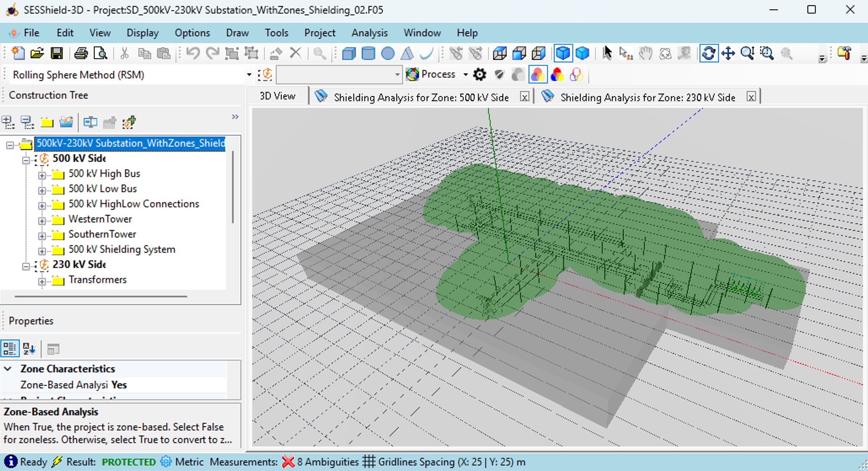Screen dimensions: 868x471
Task: Collapse the 230 kV Side zone
Action: (26, 266)
